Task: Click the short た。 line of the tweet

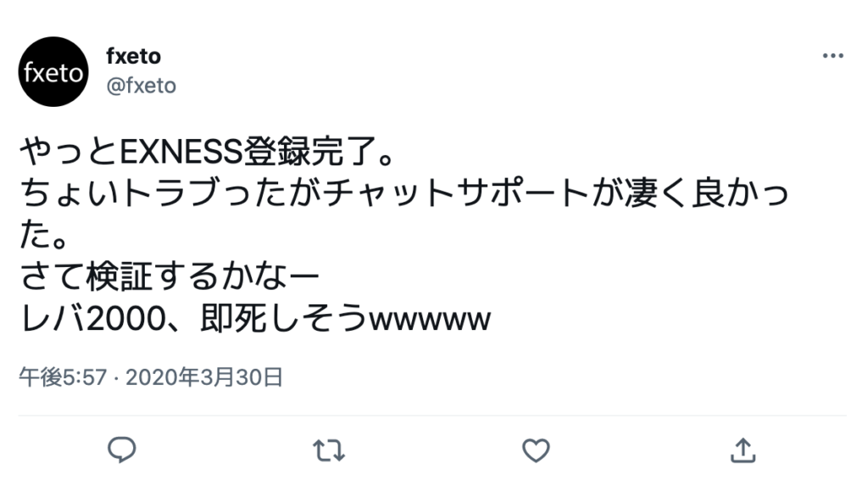Action: coord(44,235)
